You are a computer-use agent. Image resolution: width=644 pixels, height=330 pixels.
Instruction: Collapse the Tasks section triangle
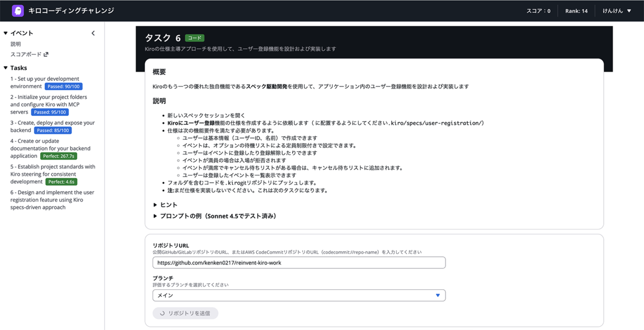click(x=5, y=68)
